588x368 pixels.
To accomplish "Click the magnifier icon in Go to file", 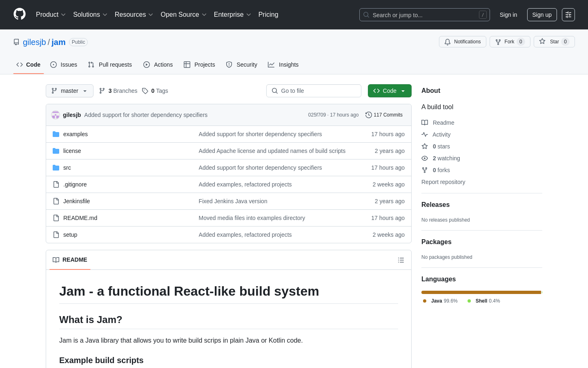I will 275,91.
